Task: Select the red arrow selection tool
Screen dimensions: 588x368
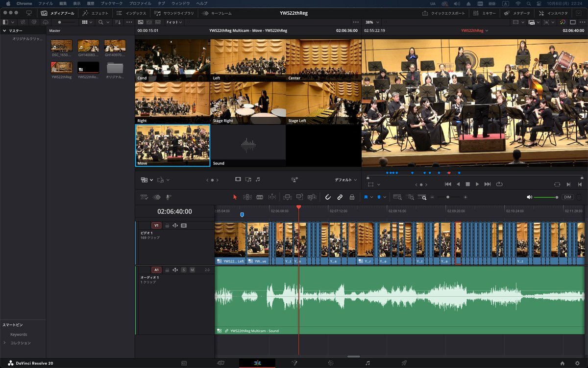Action: click(235, 197)
